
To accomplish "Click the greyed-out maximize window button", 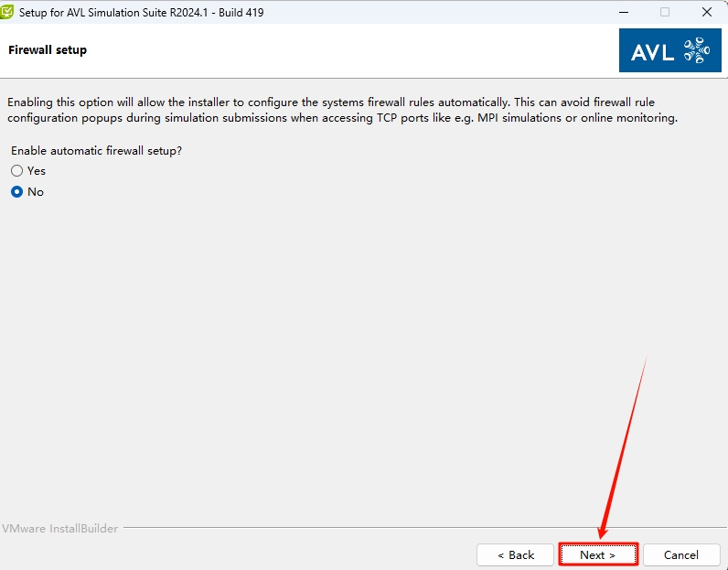I will coord(665,12).
